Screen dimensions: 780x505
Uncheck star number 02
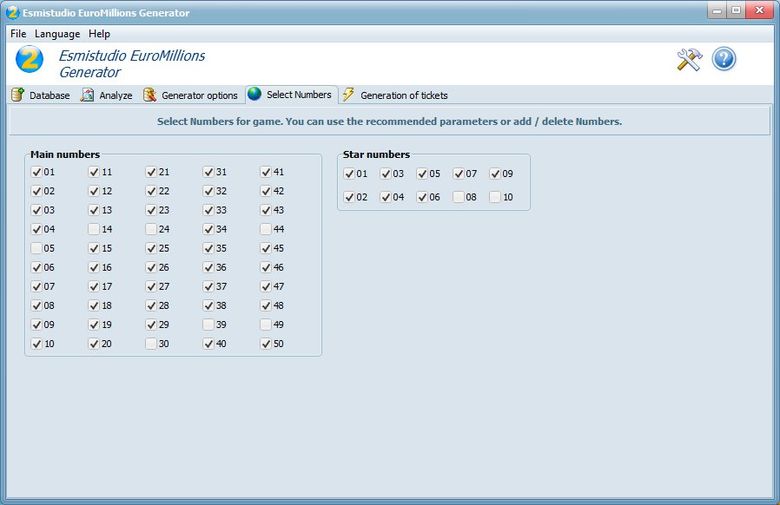coord(349,197)
